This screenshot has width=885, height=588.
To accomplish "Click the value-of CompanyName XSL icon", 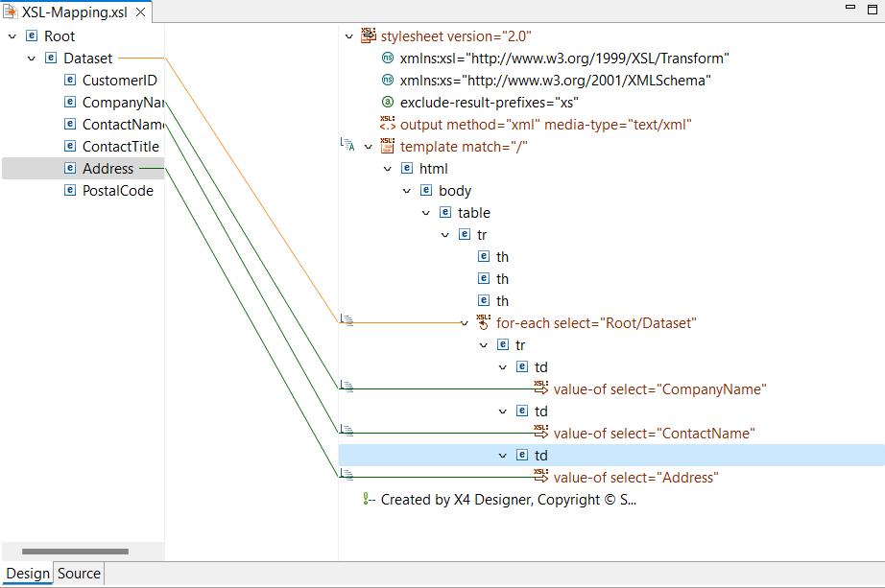I will 541,389.
